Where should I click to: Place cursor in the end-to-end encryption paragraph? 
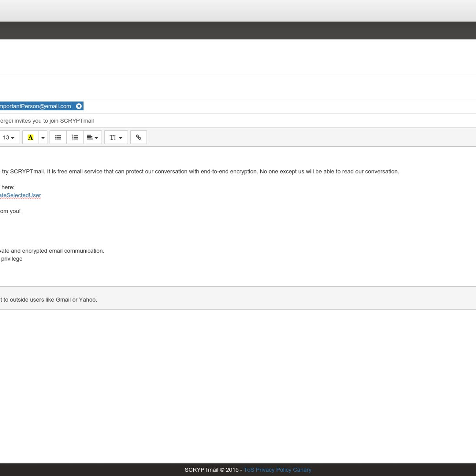point(200,172)
